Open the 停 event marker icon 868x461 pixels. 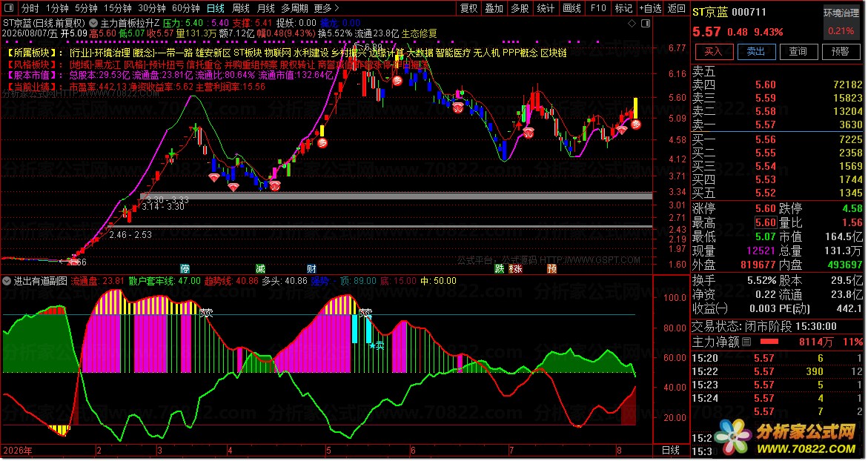185,269
